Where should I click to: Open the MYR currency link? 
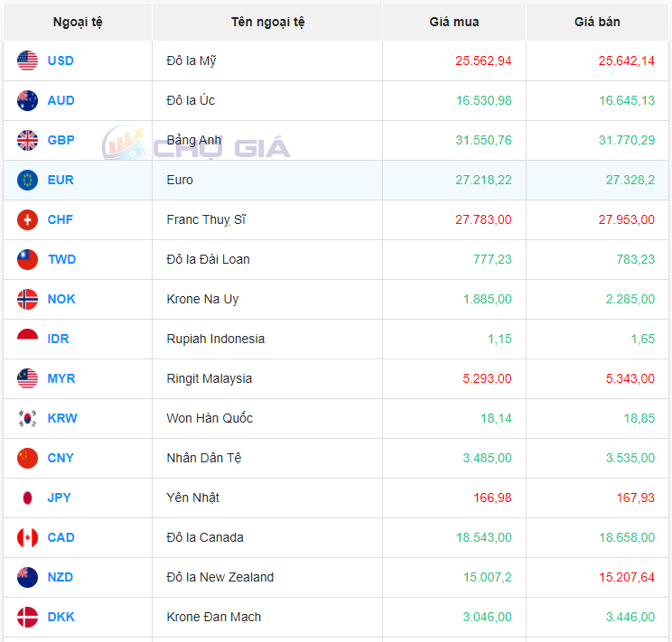(61, 378)
